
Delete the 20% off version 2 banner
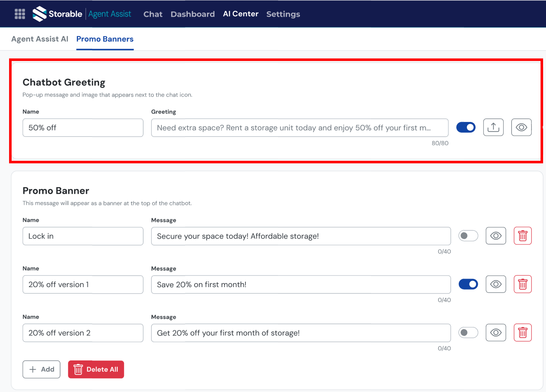[x=522, y=333]
